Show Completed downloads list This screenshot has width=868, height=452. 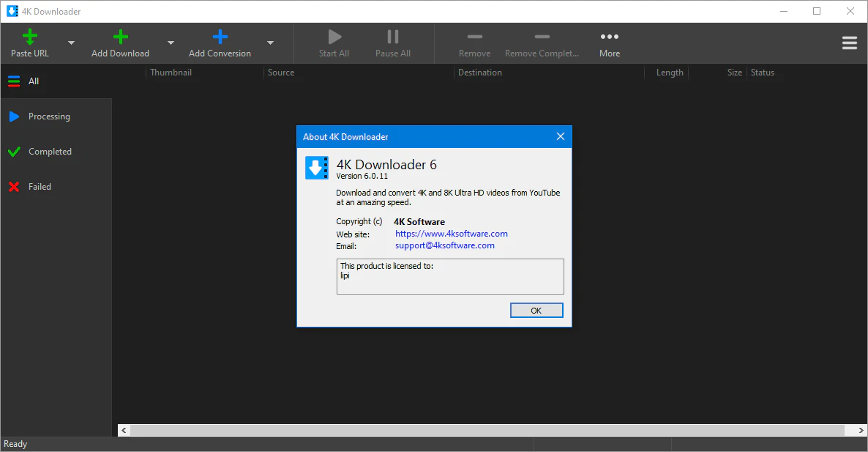pyautogui.click(x=50, y=152)
